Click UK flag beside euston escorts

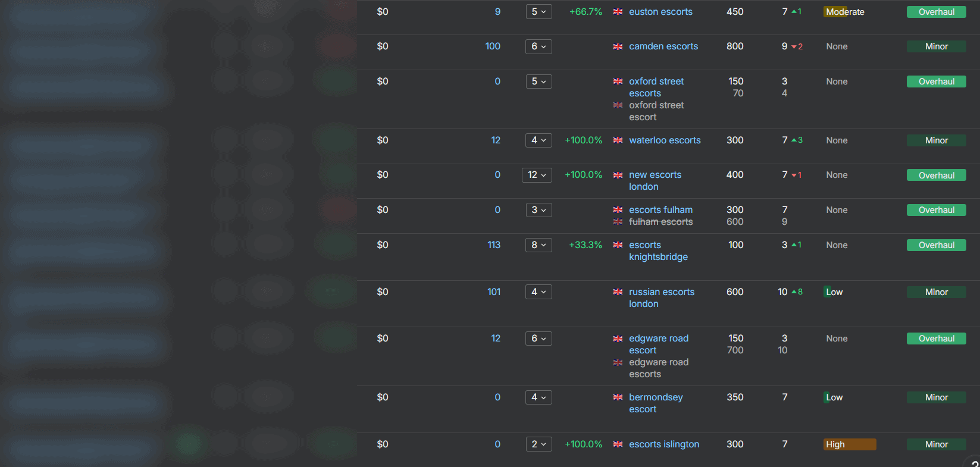[x=618, y=12]
